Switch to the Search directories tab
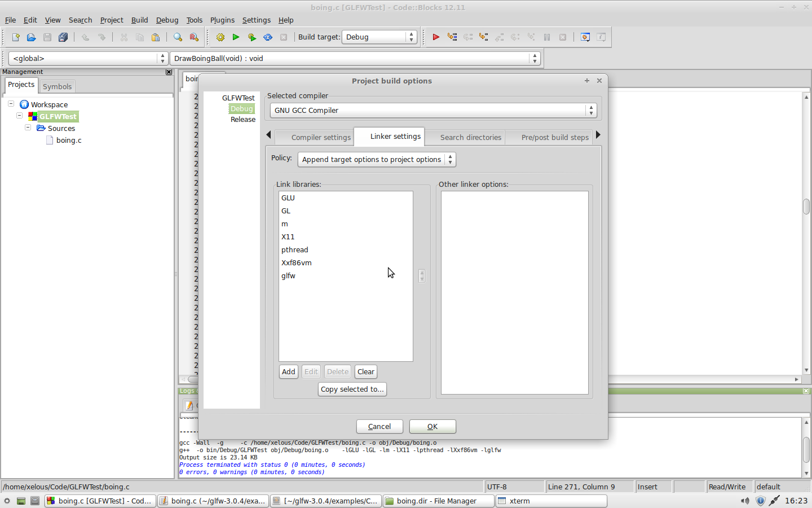812x508 pixels. [x=470, y=138]
